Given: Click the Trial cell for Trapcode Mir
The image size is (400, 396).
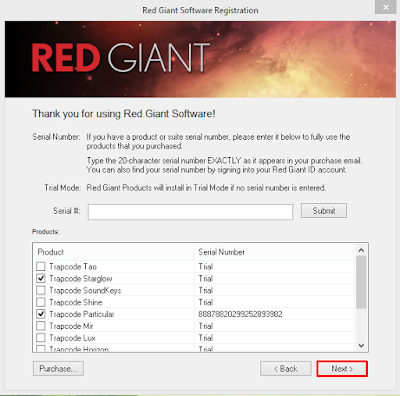Looking at the screenshot, I should 206,326.
